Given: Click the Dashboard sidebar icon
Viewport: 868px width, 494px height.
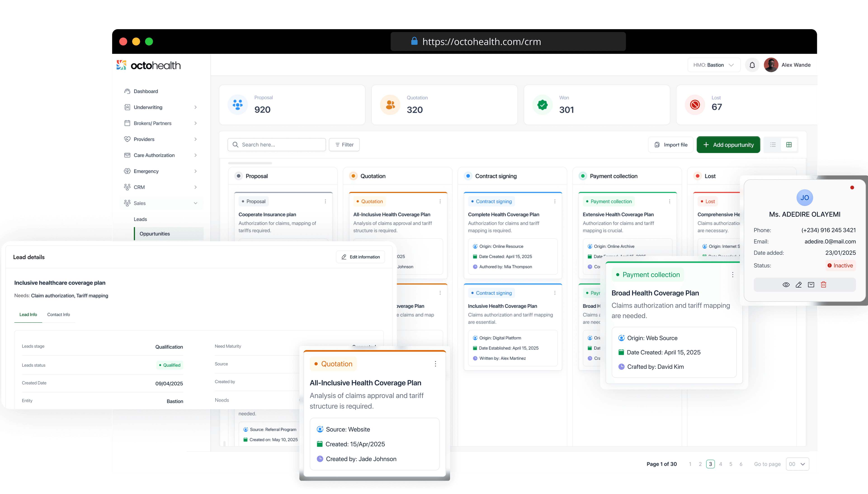Looking at the screenshot, I should pyautogui.click(x=127, y=91).
